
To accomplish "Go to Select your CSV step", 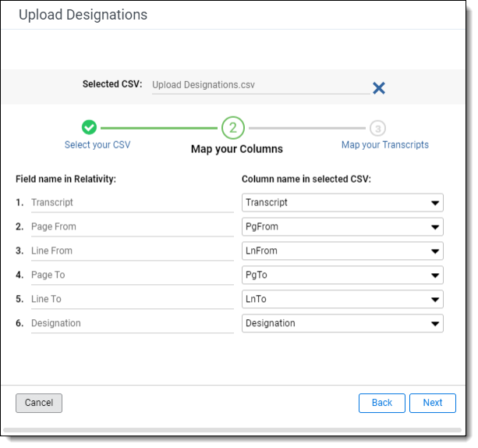I will pos(97,145).
